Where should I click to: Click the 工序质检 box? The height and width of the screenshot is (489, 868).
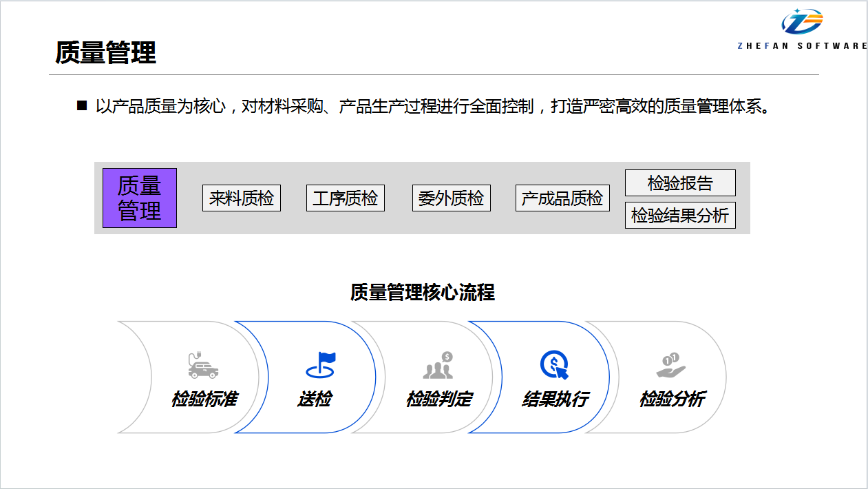[x=345, y=198]
